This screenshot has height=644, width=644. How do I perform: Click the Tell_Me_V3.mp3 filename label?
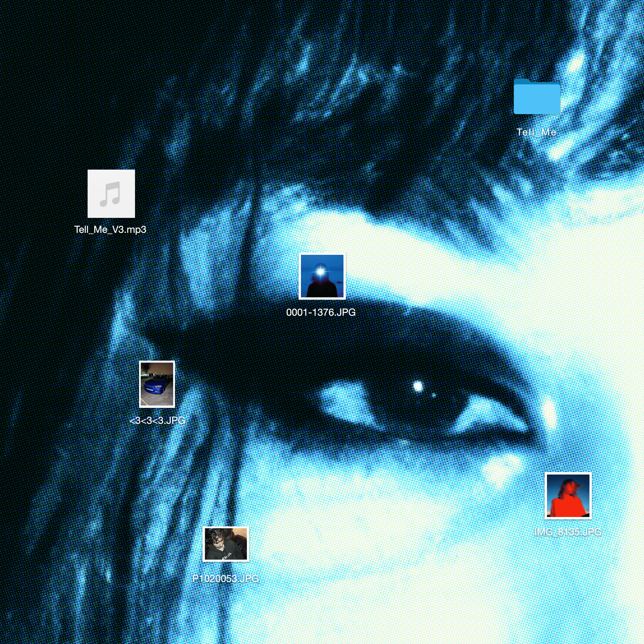click(110, 230)
